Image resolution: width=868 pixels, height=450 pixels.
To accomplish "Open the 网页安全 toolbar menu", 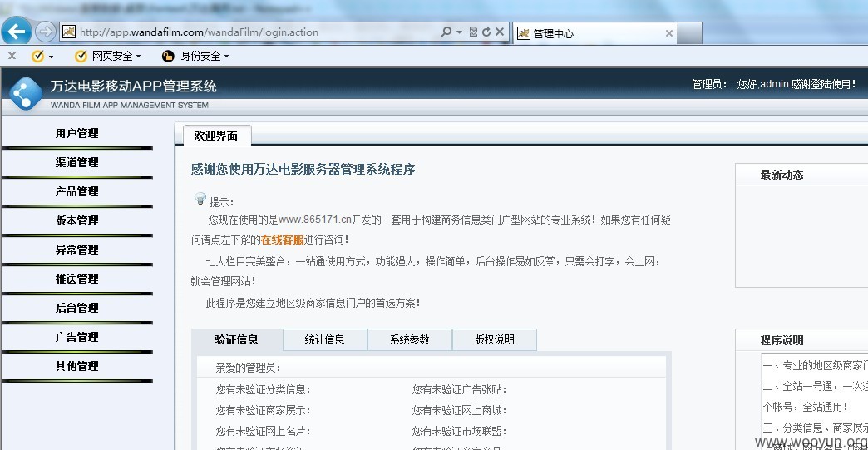I will [108, 56].
